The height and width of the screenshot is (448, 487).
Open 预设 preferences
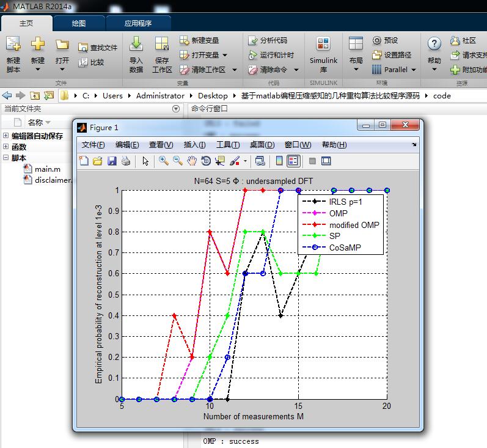click(385, 40)
